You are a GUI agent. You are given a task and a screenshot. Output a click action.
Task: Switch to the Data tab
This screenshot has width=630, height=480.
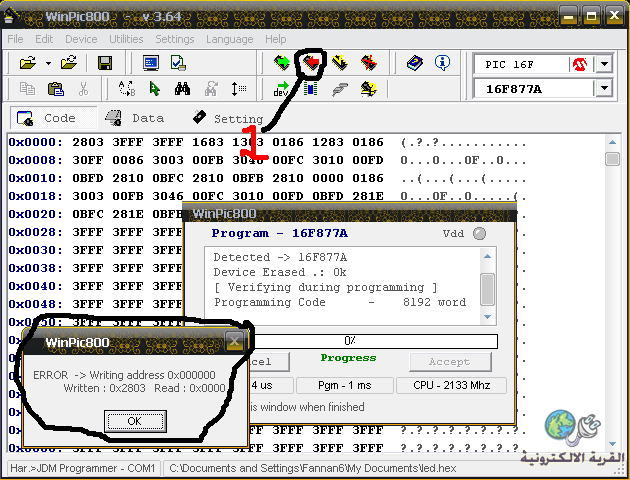(134, 118)
